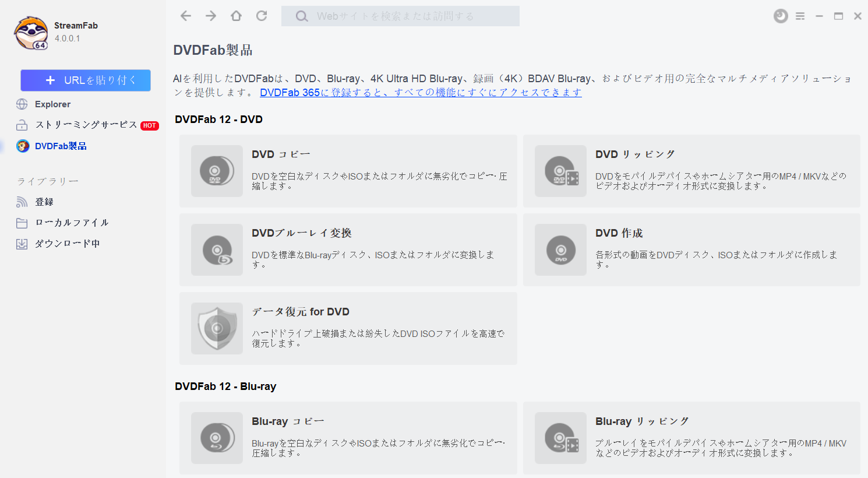Open the home page icon
Viewport: 868px width, 478px height.
pyautogui.click(x=236, y=16)
